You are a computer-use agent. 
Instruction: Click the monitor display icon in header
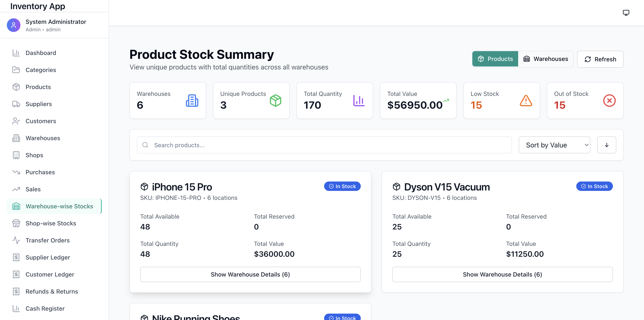(626, 13)
